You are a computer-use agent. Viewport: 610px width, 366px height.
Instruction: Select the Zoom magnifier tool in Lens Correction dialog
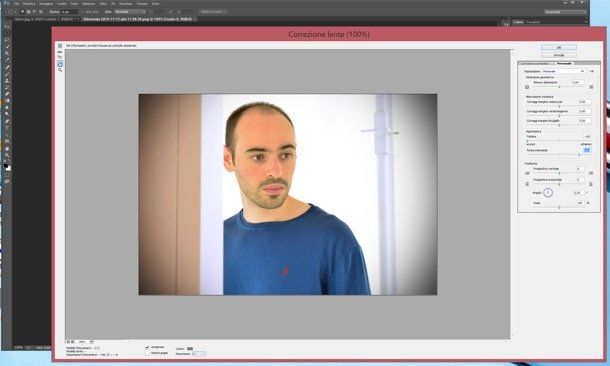click(60, 70)
